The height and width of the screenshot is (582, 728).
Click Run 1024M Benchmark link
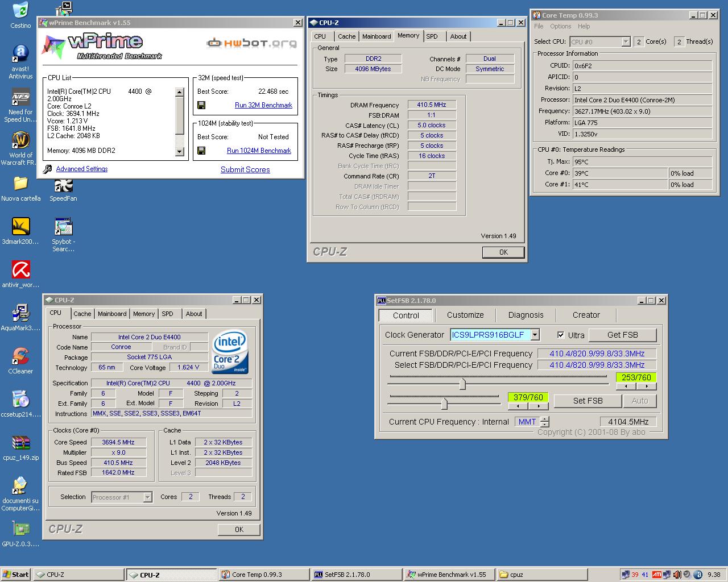259,151
